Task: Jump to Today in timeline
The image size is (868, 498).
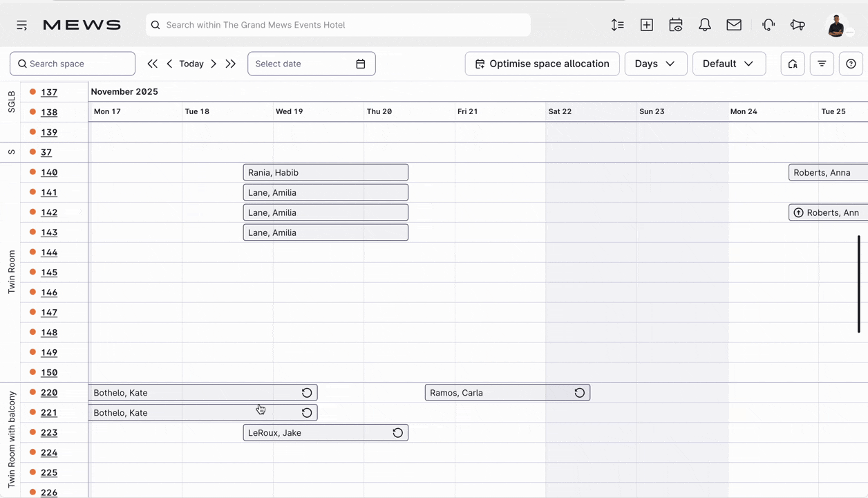Action: 191,64
